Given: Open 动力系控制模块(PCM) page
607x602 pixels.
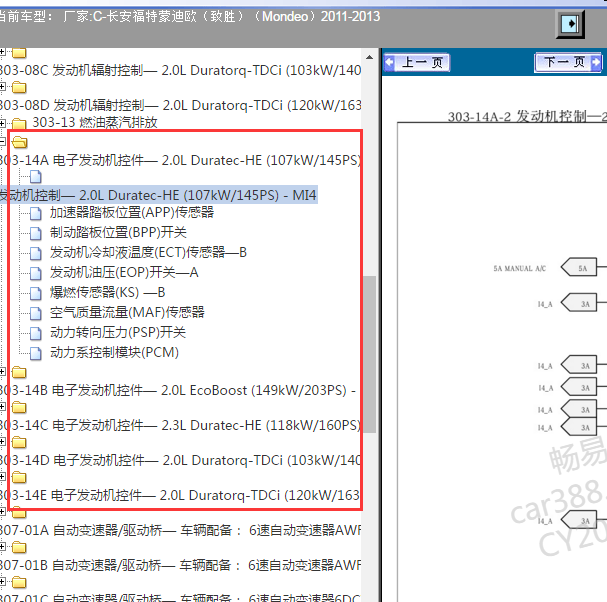Looking at the screenshot, I should (114, 352).
